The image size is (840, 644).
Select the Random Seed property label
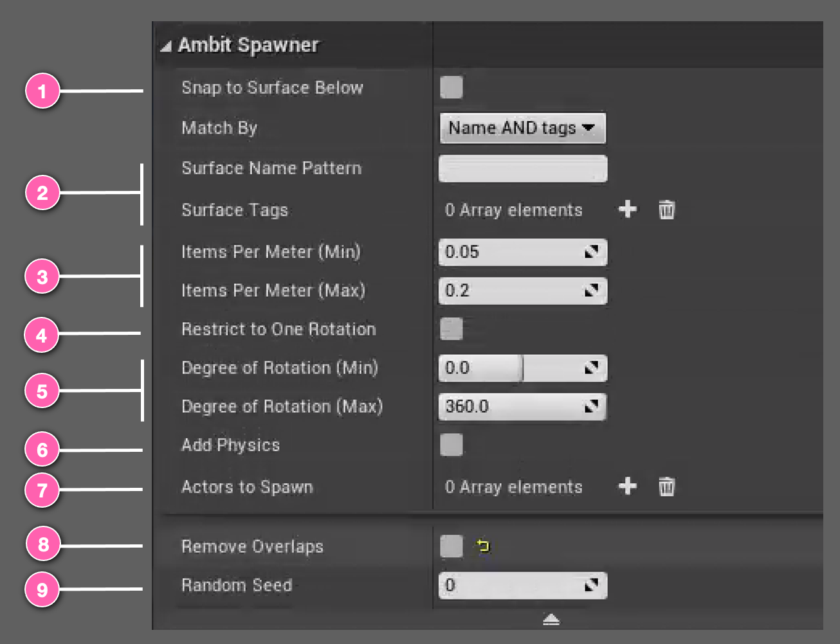237,586
